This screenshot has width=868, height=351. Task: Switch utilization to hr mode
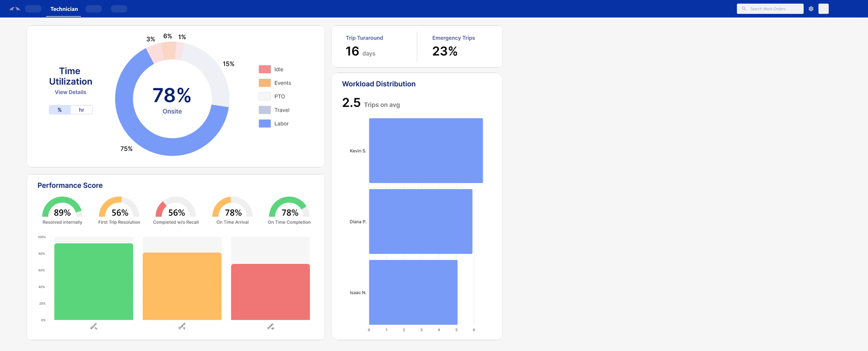[x=81, y=110]
